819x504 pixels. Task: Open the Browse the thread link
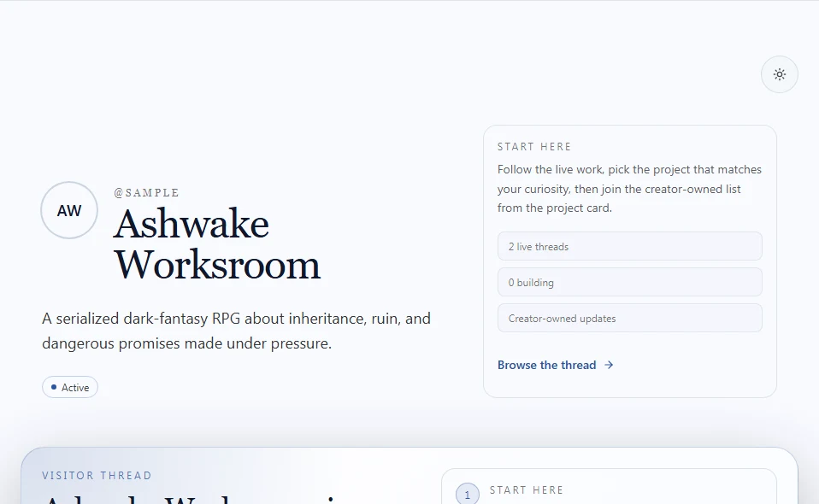pyautogui.click(x=555, y=366)
